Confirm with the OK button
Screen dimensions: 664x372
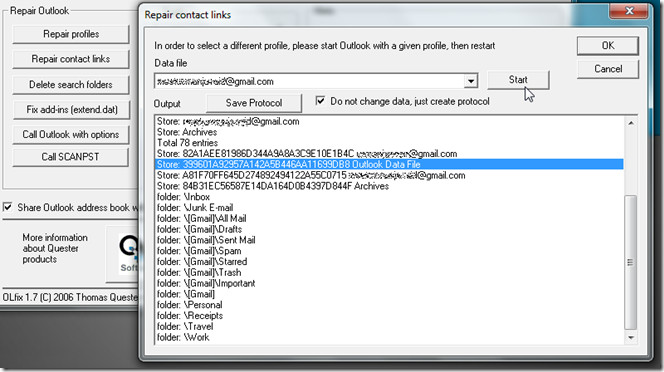point(607,45)
